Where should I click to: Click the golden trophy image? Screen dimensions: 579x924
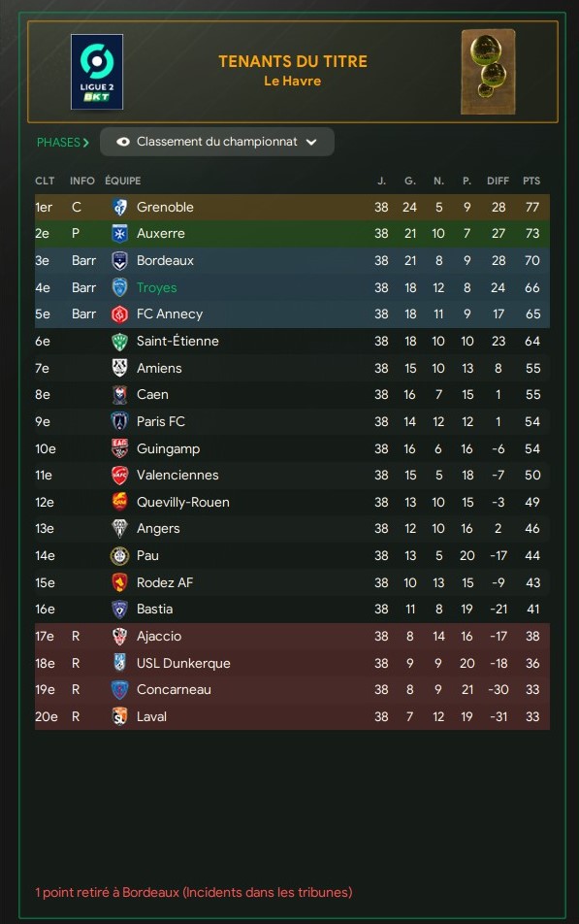[x=488, y=72]
